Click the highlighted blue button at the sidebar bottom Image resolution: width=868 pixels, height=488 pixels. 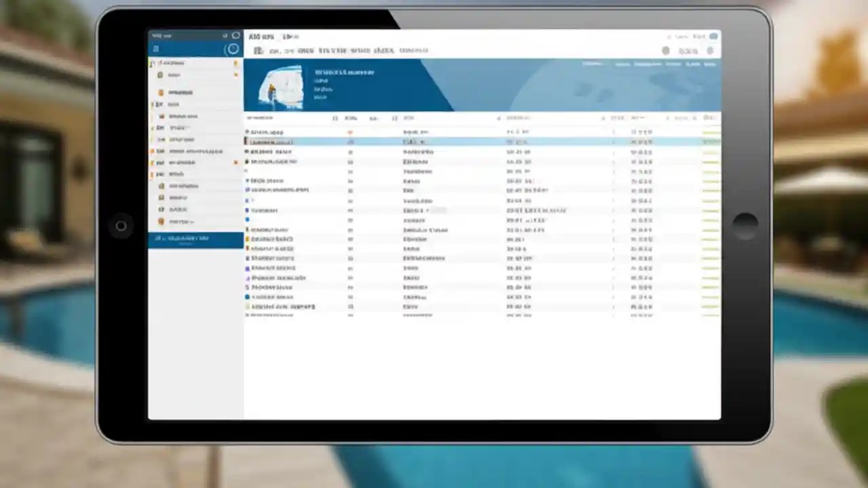195,239
